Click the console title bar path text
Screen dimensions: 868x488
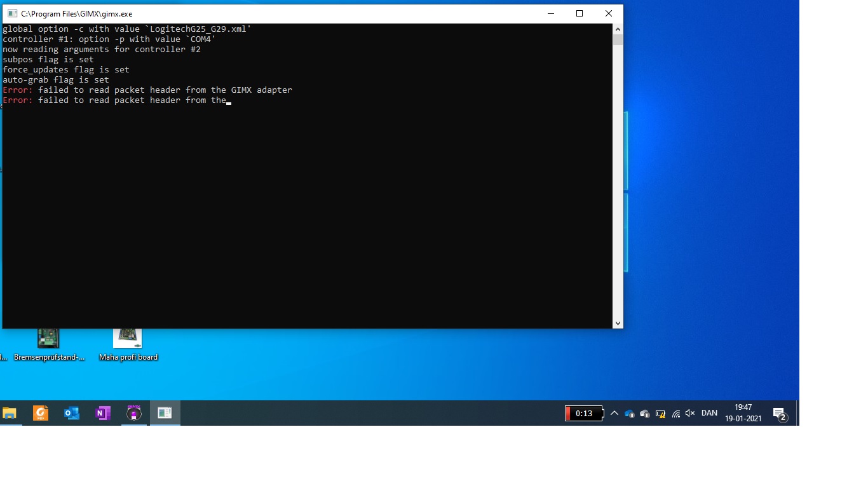pyautogui.click(x=77, y=13)
